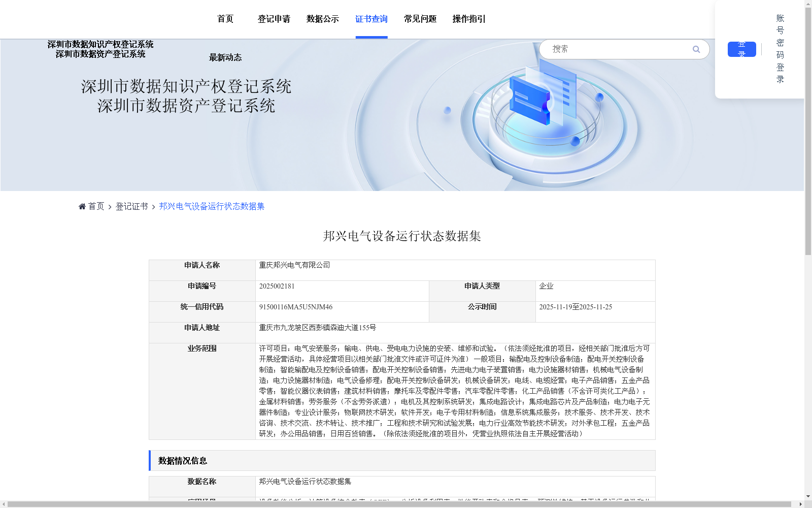This screenshot has height=508, width=812.
Task: Click the 申请人地址 label cell
Action: click(202, 333)
